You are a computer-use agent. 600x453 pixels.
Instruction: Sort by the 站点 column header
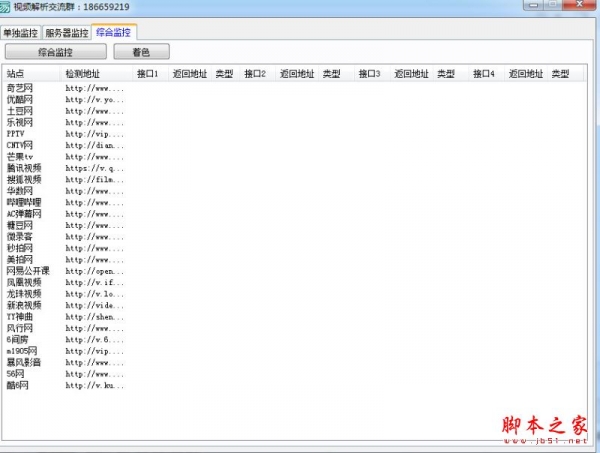click(x=31, y=73)
